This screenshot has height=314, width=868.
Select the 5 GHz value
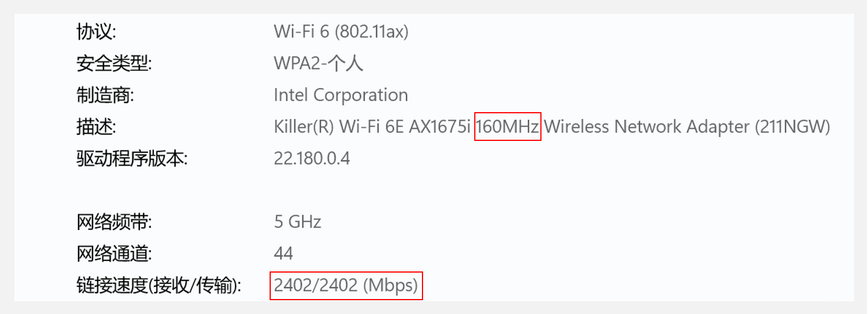click(x=297, y=221)
